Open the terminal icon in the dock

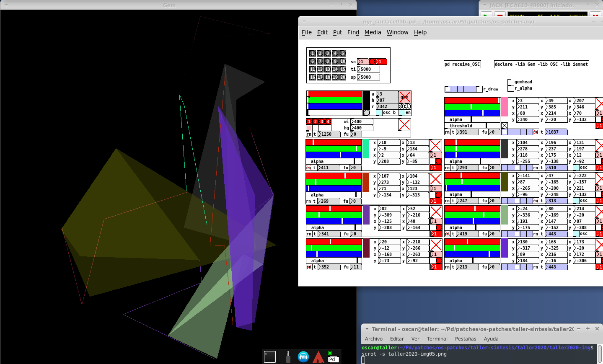click(x=270, y=357)
